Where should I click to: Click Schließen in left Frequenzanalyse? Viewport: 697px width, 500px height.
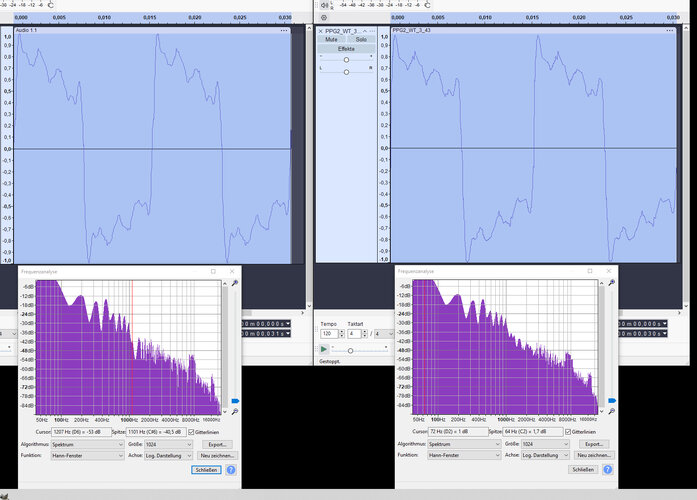206,470
